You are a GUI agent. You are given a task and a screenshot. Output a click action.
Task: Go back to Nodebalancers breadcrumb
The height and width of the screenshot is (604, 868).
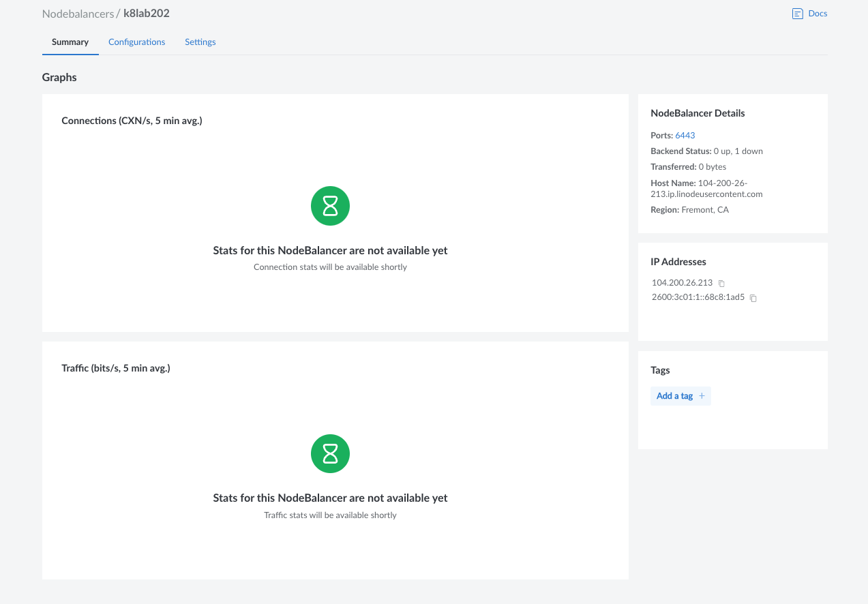tap(78, 14)
